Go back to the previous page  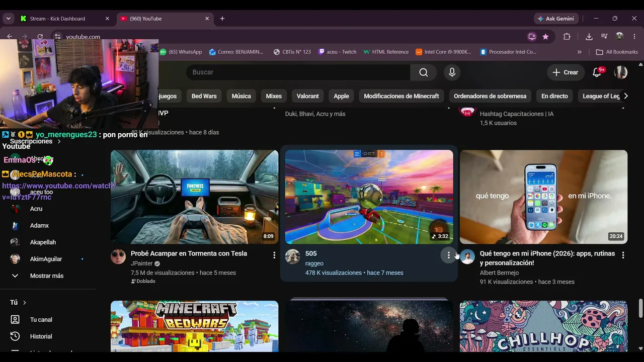click(10, 37)
